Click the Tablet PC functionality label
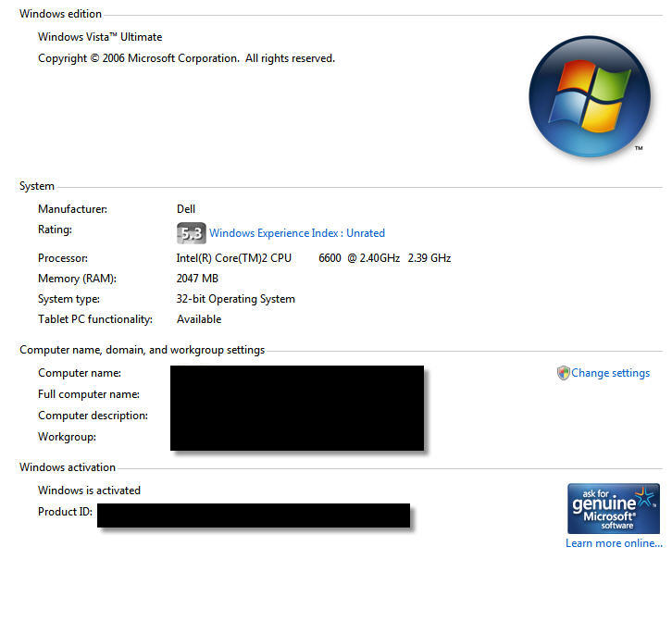 click(x=95, y=319)
